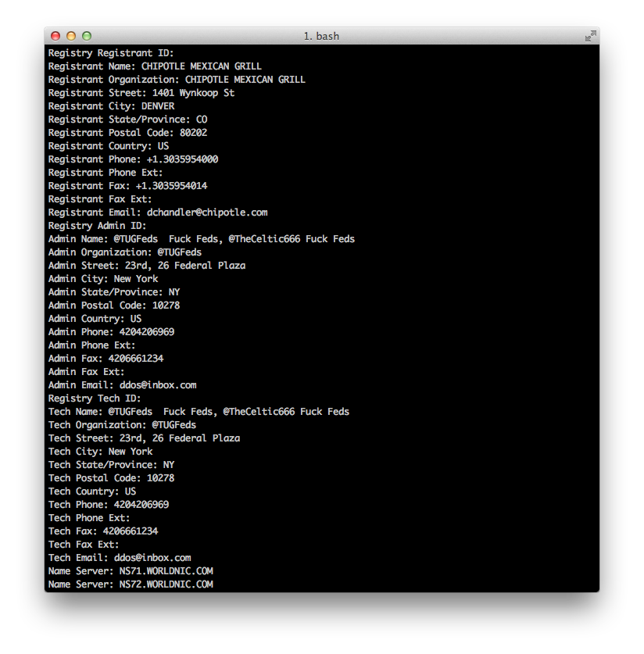Viewport: 644px width, 654px height.
Task: Click the 'Tech Phone: 4204206969' line
Action: (x=109, y=505)
